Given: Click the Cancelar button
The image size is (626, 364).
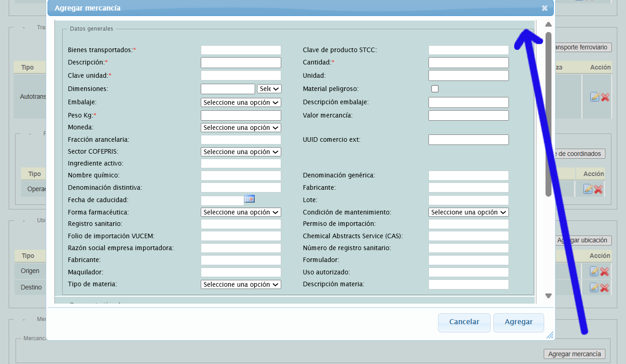Looking at the screenshot, I should [x=464, y=322].
